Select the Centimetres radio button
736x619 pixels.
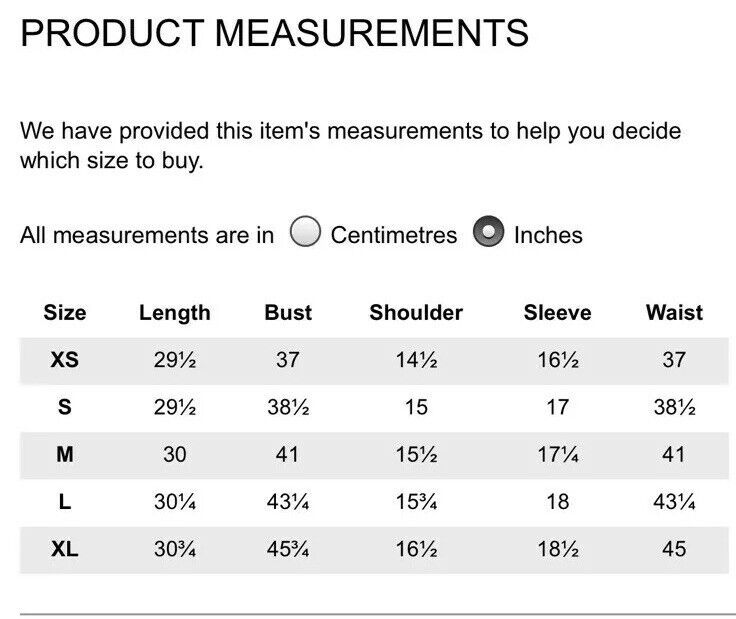coord(306,231)
